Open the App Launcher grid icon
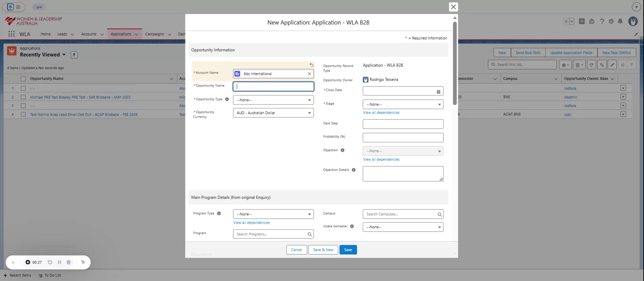The width and height of the screenshot is (644, 281). (x=11, y=34)
